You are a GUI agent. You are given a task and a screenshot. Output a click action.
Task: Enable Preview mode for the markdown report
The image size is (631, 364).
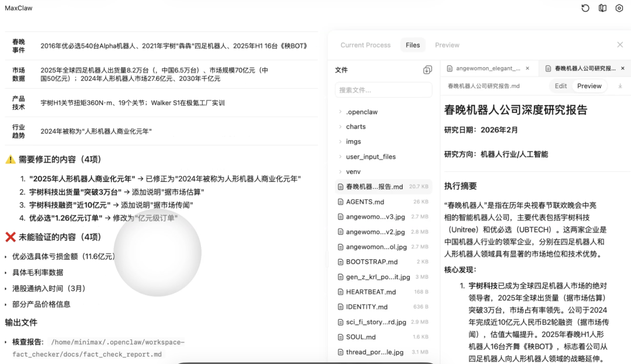pos(590,85)
